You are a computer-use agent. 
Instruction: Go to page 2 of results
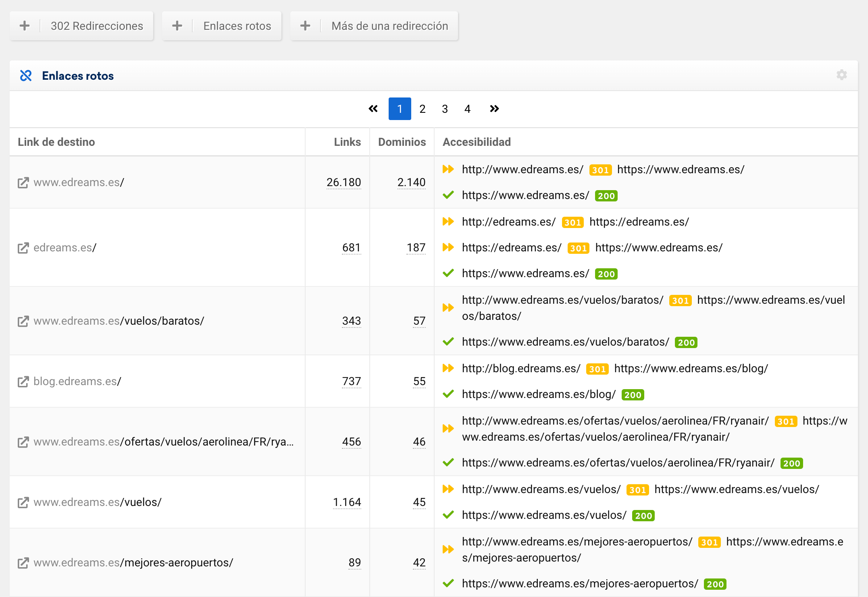click(422, 109)
